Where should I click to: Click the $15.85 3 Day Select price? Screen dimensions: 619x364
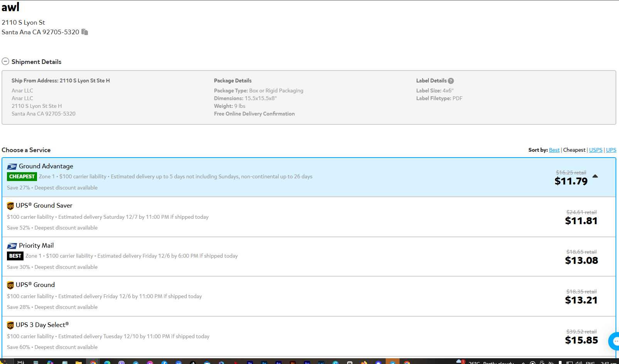581,340
